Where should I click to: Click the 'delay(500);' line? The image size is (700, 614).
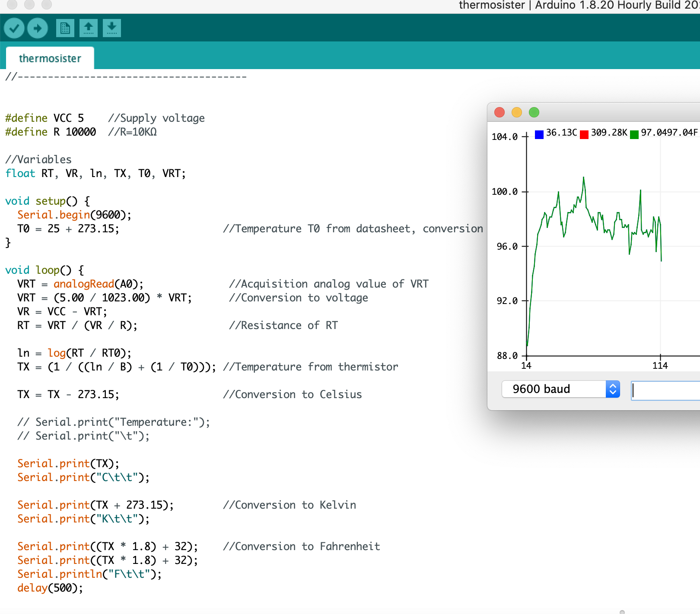[x=50, y=588]
